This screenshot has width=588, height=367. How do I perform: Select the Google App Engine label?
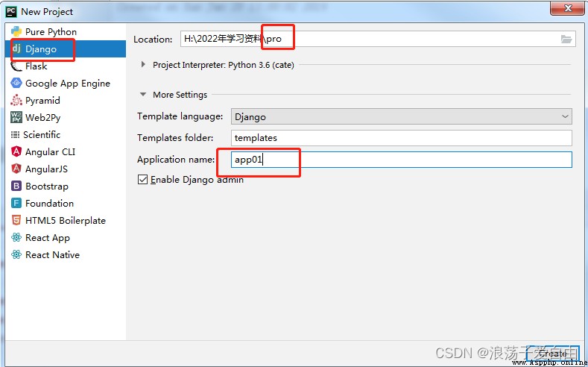(68, 84)
